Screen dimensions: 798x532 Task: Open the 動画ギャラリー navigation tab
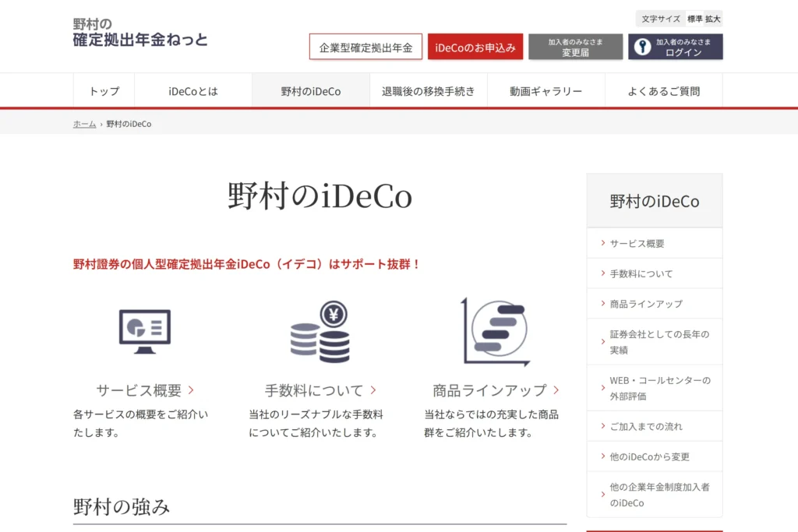tap(546, 91)
